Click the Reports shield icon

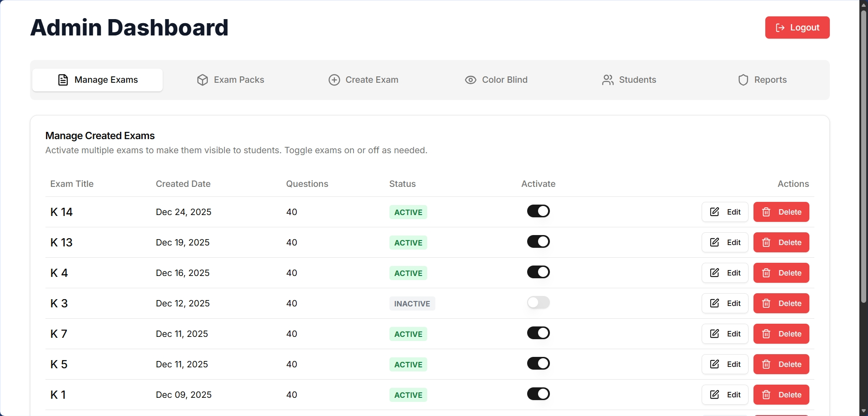(743, 80)
